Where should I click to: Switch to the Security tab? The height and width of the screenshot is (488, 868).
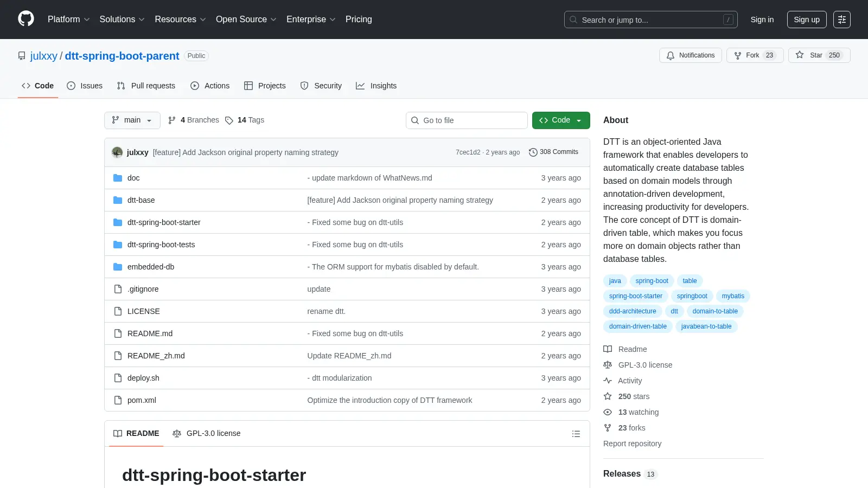point(321,86)
